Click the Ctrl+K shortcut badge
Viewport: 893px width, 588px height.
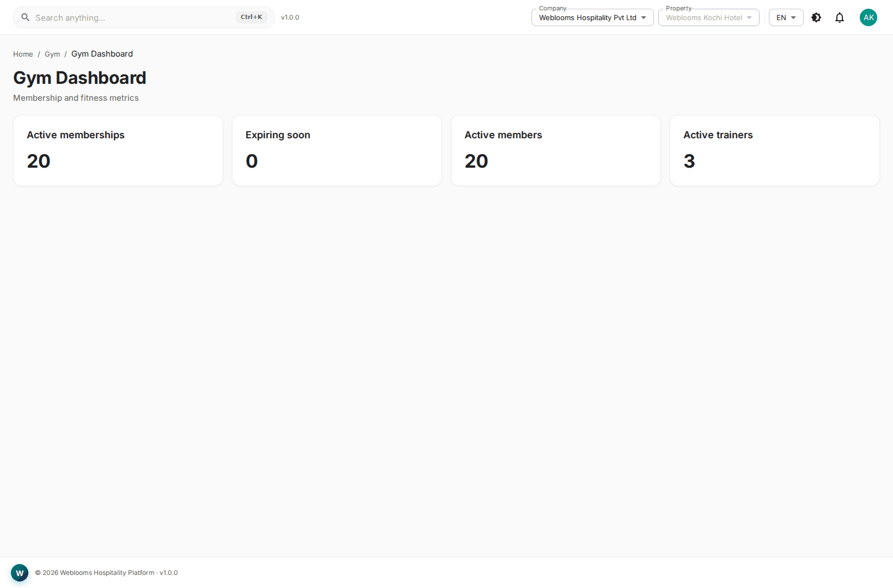[x=252, y=17]
